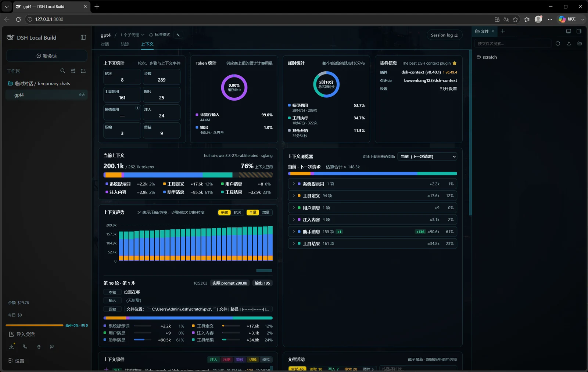The image size is (588, 372).
Task: Switch to the 轨迹 tab
Action: pos(125,44)
